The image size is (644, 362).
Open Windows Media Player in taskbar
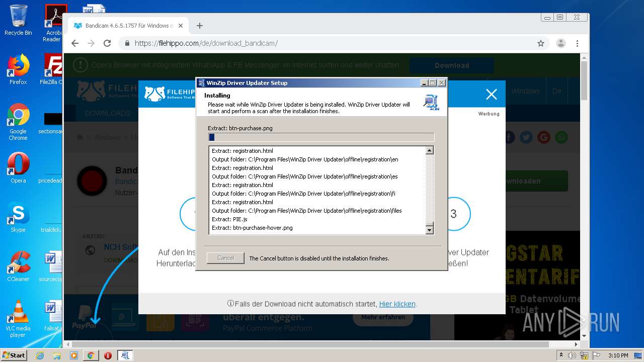74,355
